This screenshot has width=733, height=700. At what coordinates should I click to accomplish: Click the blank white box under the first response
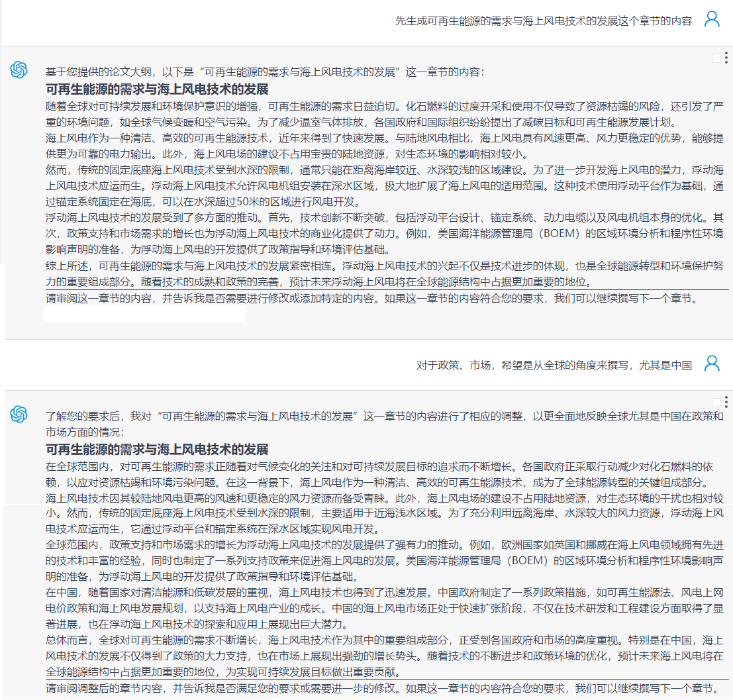[144, 315]
